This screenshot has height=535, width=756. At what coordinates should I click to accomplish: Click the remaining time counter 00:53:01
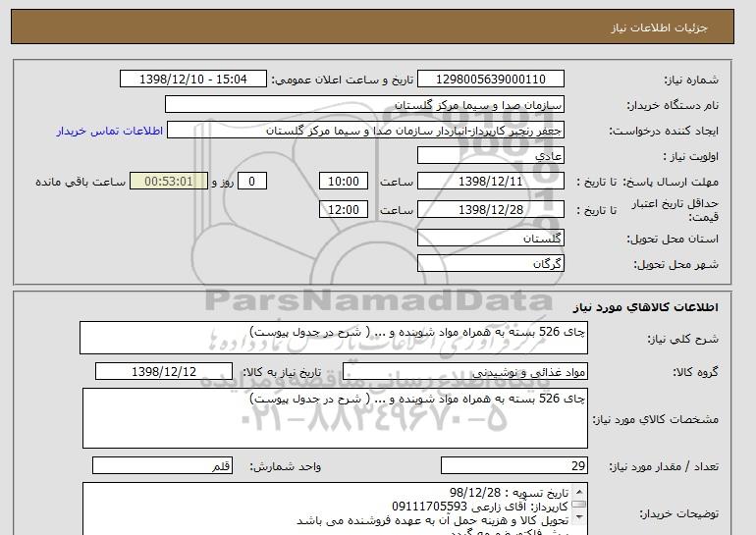169,182
